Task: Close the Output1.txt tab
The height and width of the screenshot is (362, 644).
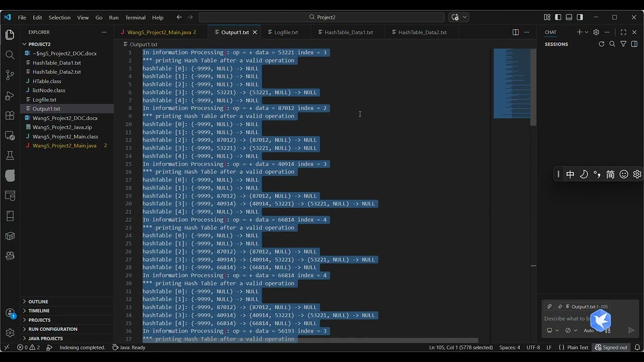Action: [x=255, y=32]
